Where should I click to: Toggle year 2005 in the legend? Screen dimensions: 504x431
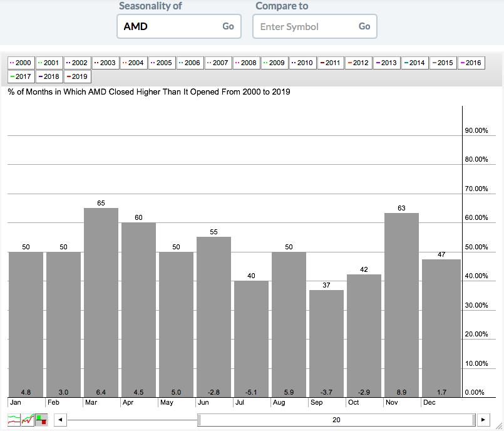click(x=162, y=63)
